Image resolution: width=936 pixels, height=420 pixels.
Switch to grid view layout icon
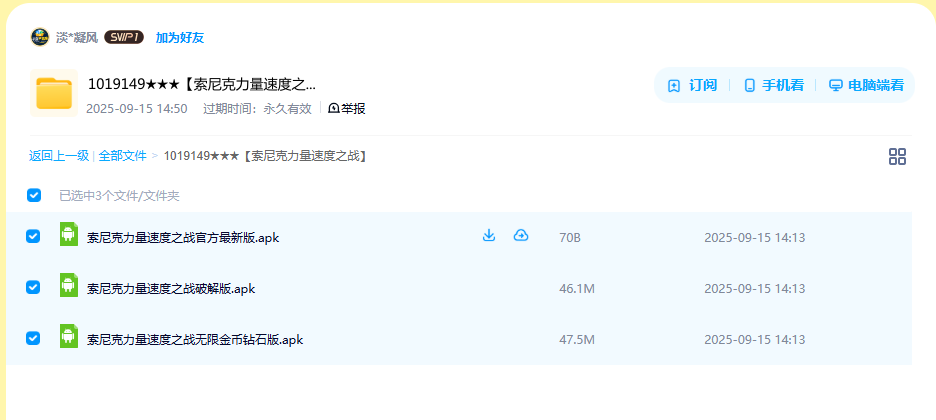[897, 157]
